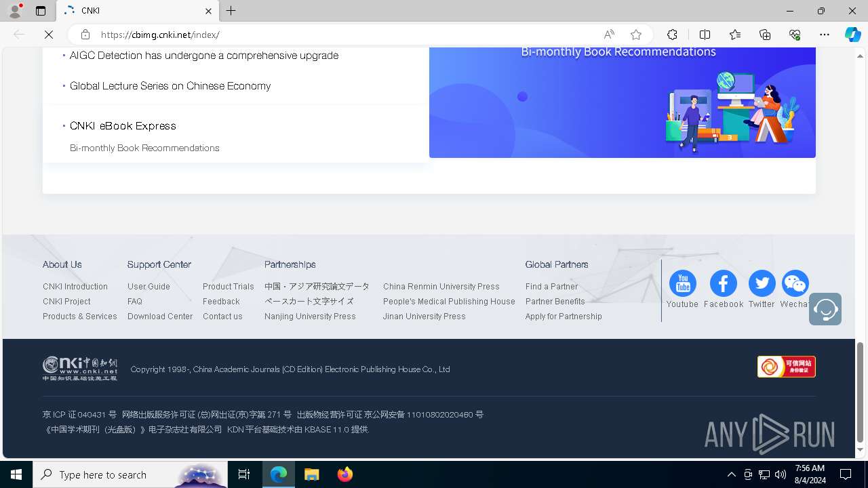Launch Firefox from the taskbar

pyautogui.click(x=344, y=474)
